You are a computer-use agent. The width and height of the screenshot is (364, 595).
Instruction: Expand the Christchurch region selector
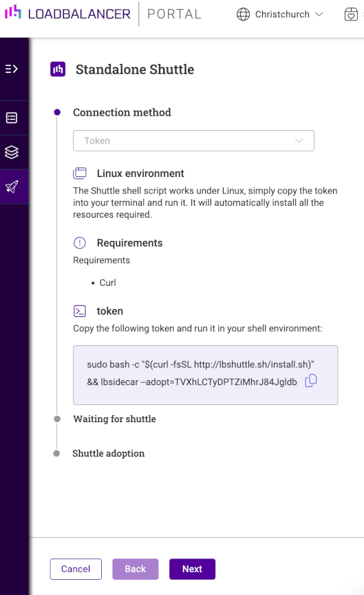280,14
